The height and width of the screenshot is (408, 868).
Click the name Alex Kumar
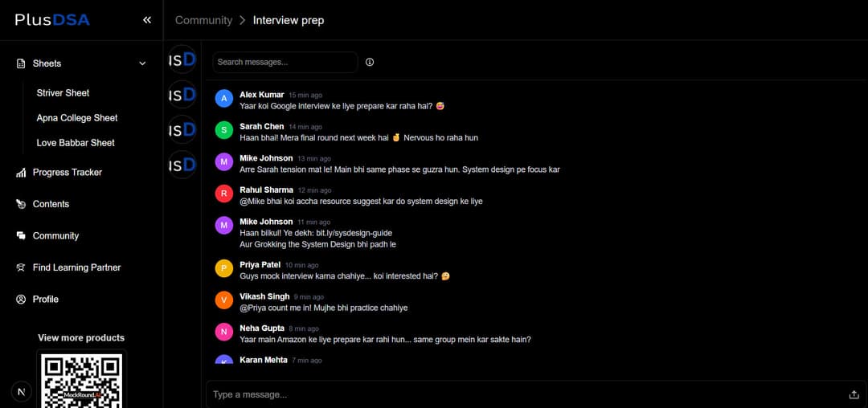[x=262, y=95]
